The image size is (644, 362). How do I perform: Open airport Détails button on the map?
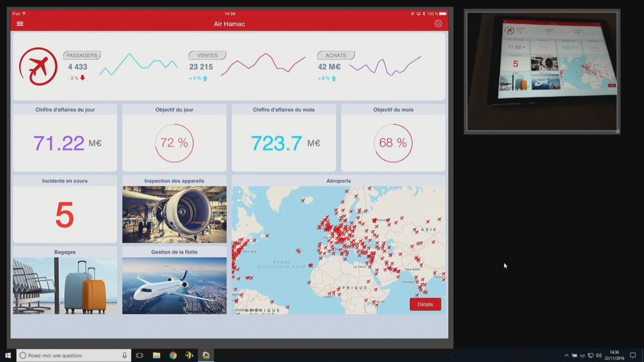(425, 304)
